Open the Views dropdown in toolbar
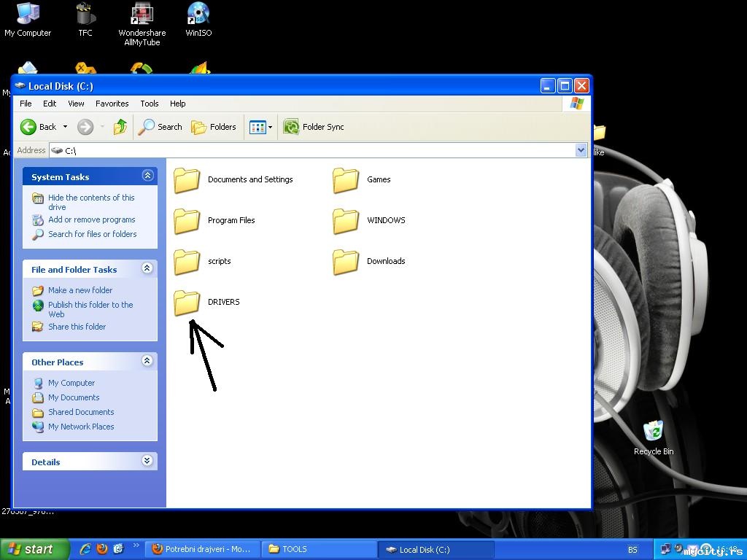The width and height of the screenshot is (747, 560). [x=260, y=127]
